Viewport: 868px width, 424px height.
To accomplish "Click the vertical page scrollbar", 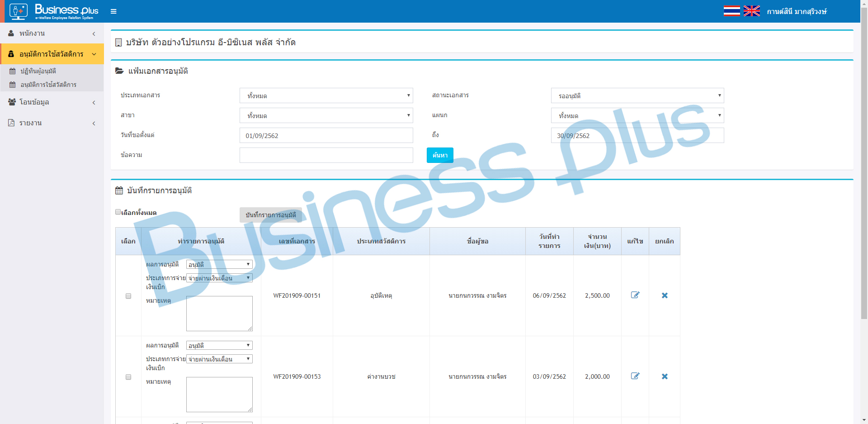I will point(864,163).
